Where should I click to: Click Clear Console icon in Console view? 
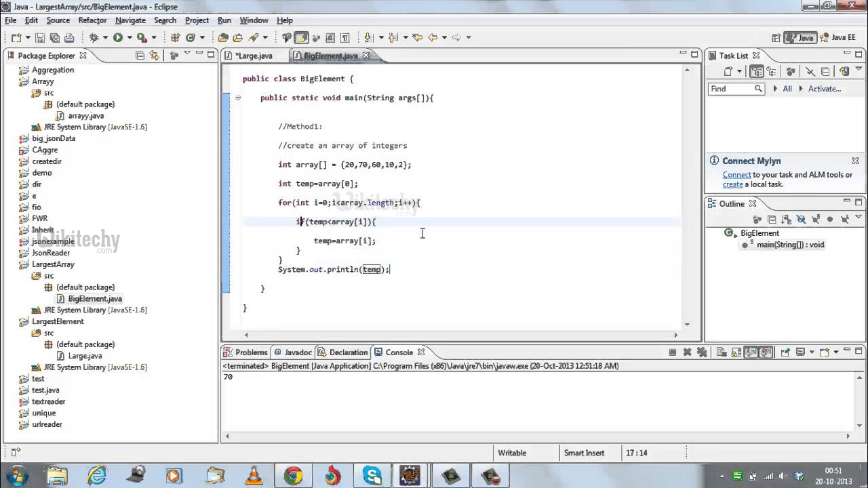pyautogui.click(x=722, y=352)
